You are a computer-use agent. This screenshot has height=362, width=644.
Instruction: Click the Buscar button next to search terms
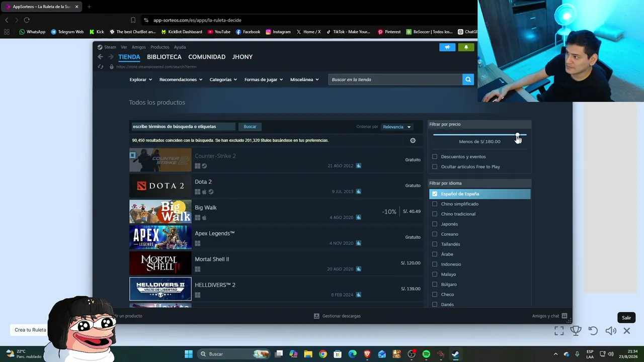(x=250, y=127)
